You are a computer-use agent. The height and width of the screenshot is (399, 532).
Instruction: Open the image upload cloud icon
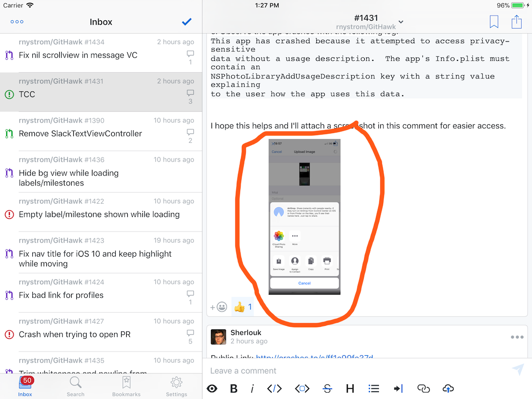pyautogui.click(x=448, y=388)
